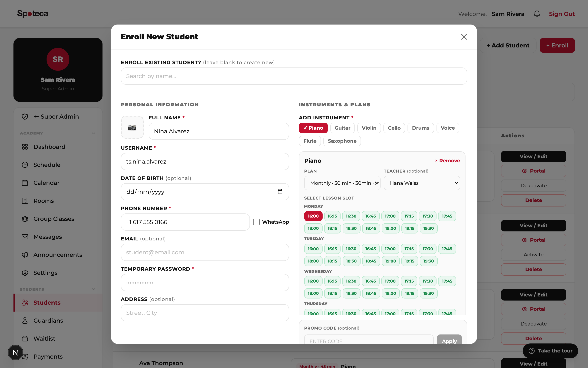
Task: Click the Dashboard grid icon in sidebar
Action: [25, 147]
